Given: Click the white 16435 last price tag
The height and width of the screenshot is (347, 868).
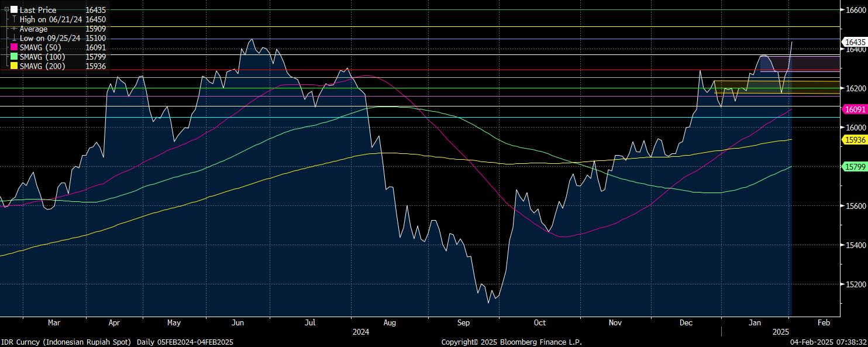Looking at the screenshot, I should 855,42.
